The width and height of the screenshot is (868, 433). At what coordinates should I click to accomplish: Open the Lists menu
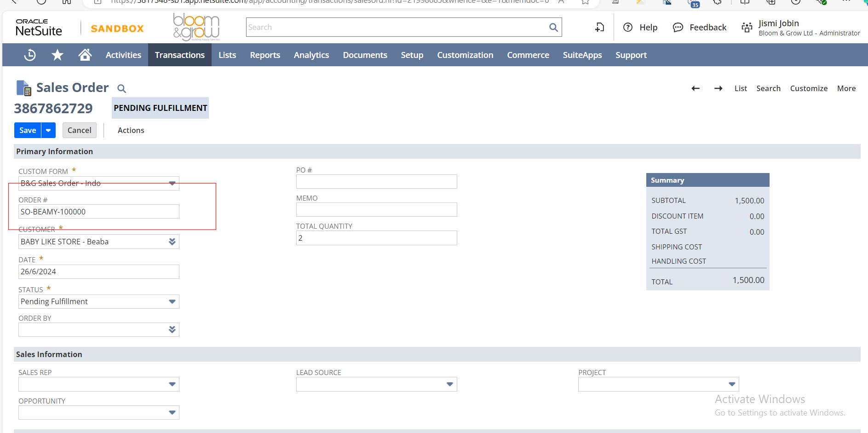[227, 55]
